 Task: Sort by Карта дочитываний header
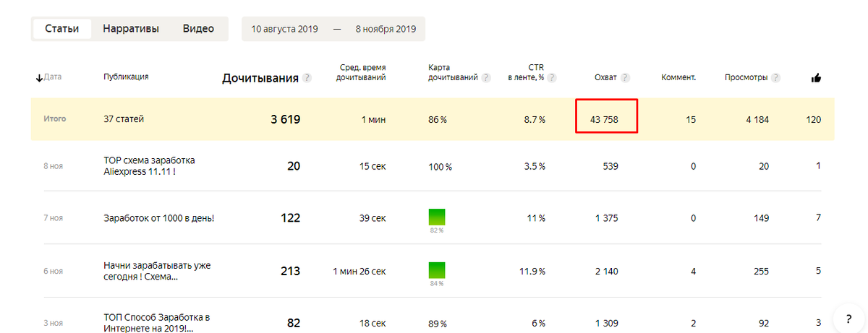coord(453,72)
